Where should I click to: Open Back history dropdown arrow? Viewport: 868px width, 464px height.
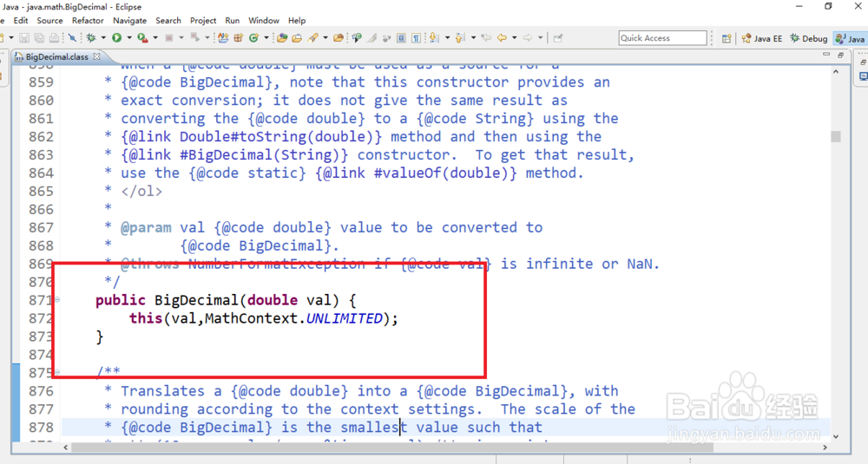[514, 38]
